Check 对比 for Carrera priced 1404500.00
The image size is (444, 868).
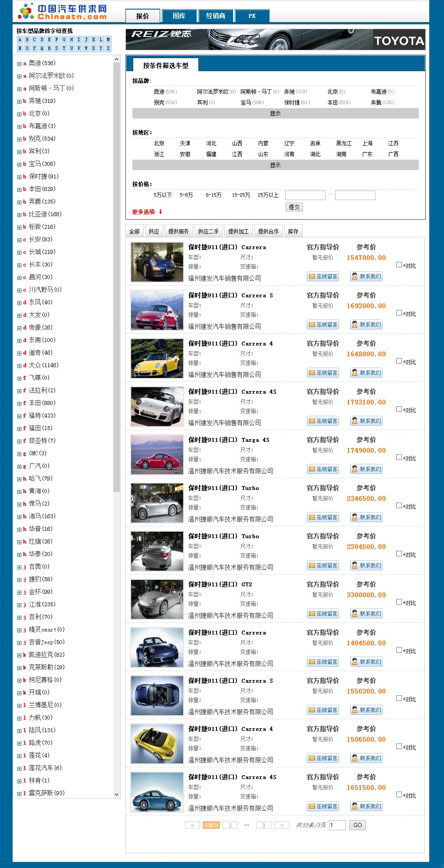click(399, 650)
